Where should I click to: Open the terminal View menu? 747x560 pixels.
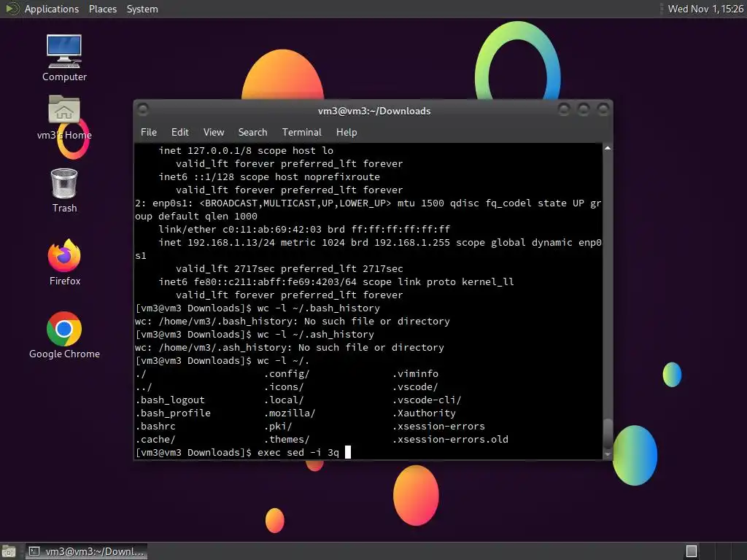[x=214, y=132]
